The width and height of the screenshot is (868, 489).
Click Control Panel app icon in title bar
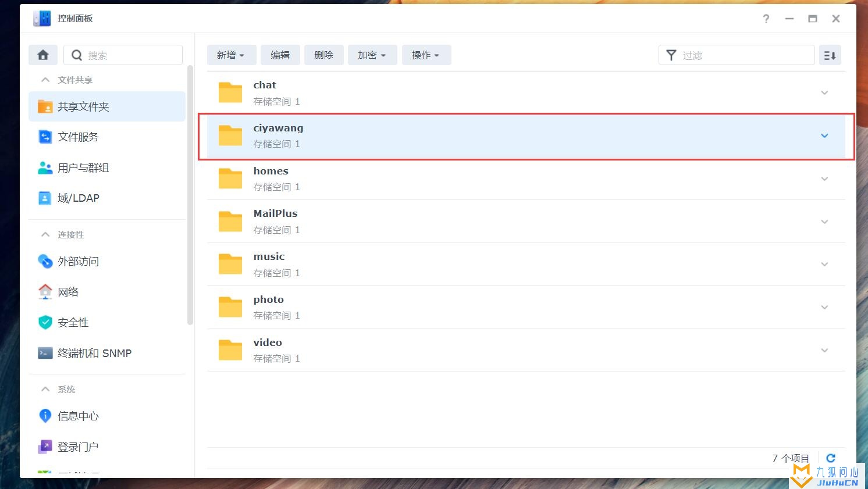tap(42, 19)
